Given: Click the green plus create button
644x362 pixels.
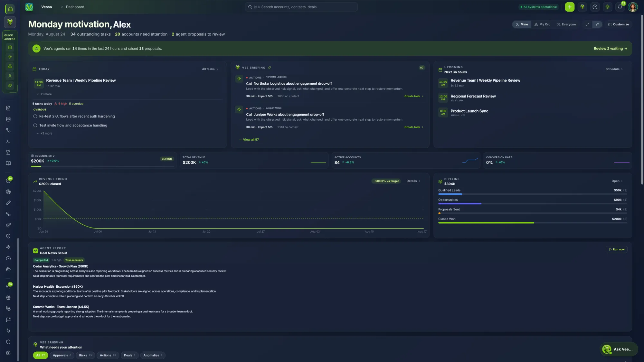Looking at the screenshot, I should 570,7.
